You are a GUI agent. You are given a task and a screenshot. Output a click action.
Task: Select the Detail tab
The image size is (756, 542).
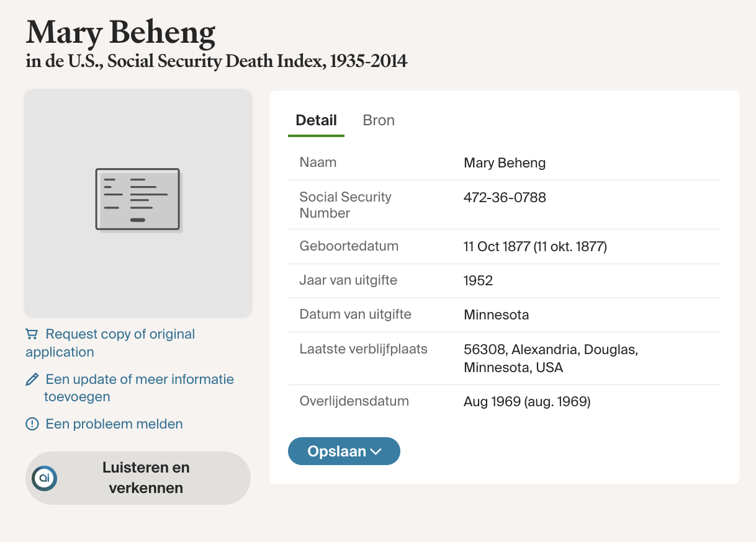click(316, 120)
